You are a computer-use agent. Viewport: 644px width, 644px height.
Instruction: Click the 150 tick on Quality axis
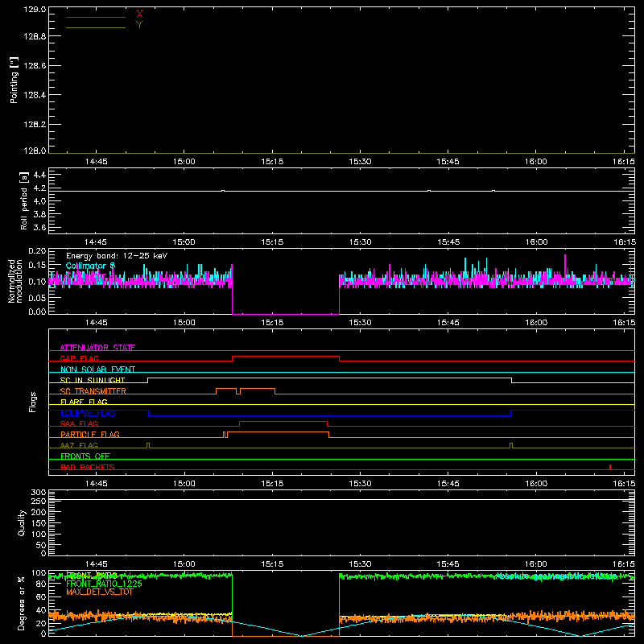pos(38,523)
